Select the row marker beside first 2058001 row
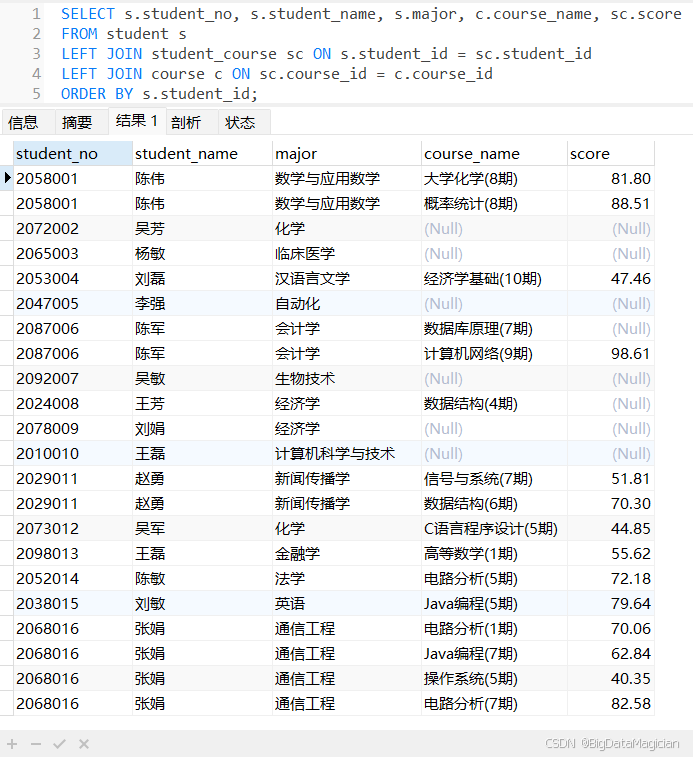 coord(7,178)
